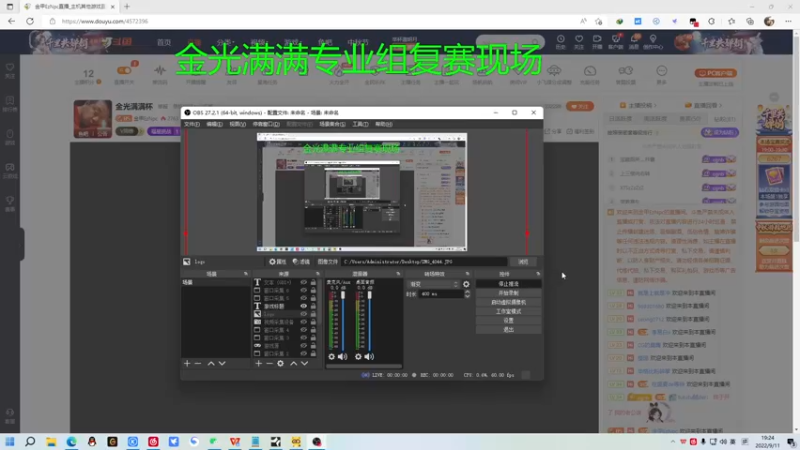The image size is (800, 450).
Task: Undock the Scenes panel via header icon
Action: coord(245,274)
